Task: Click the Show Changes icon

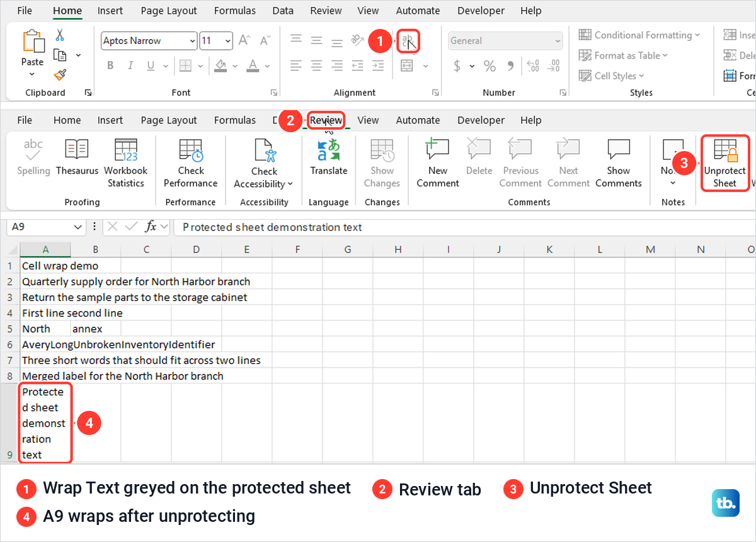Action: pyautogui.click(x=382, y=163)
